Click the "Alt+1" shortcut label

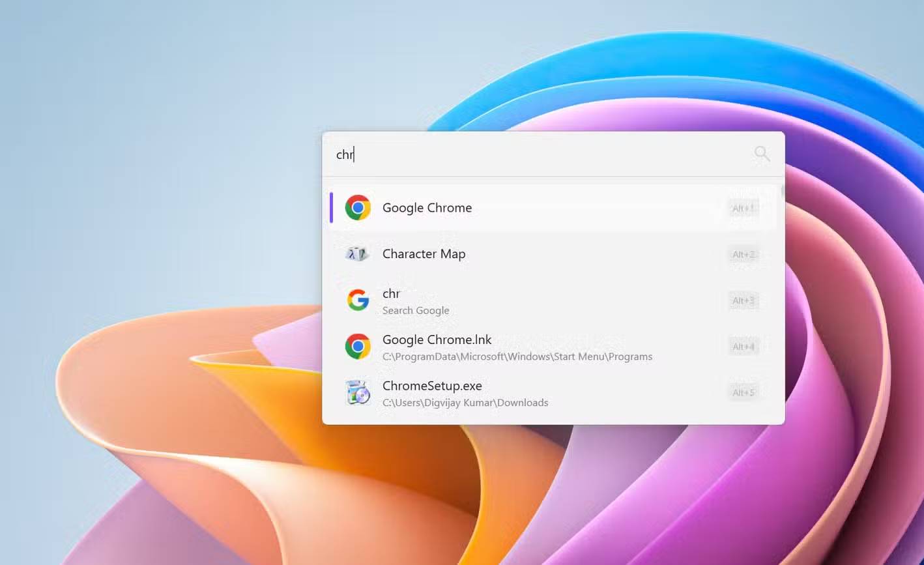pyautogui.click(x=744, y=209)
